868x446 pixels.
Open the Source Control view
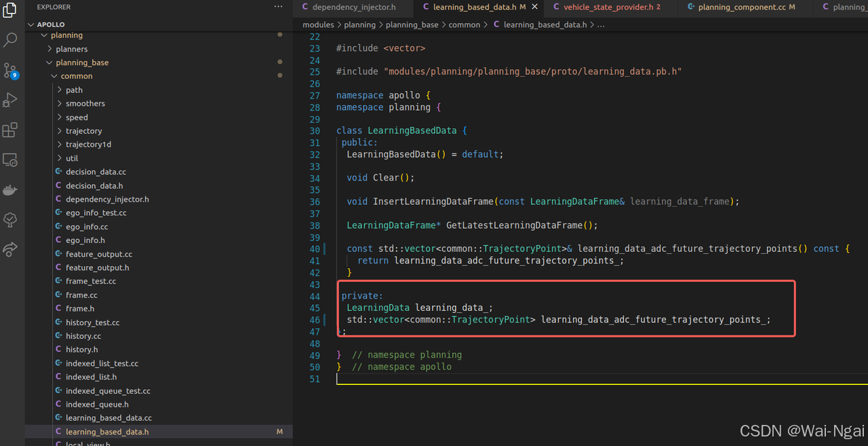(9, 70)
